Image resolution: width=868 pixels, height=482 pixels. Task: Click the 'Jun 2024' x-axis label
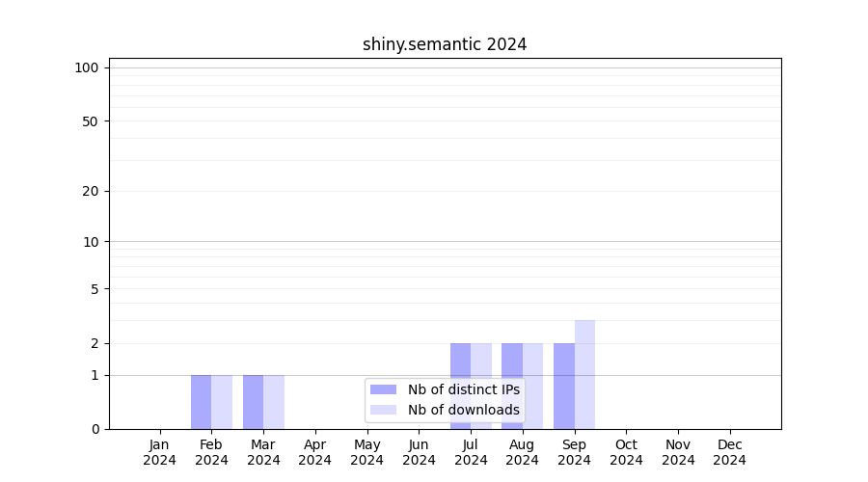click(419, 452)
